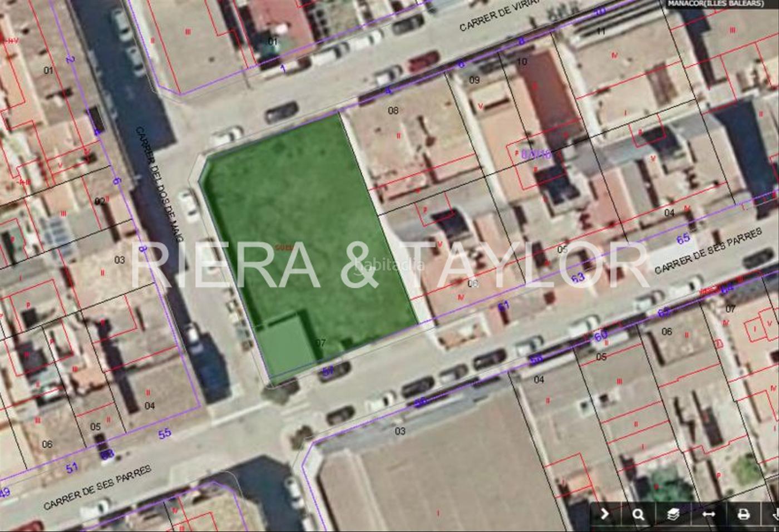
Task: Select parcel number 11 on the map
Action: coord(600,31)
